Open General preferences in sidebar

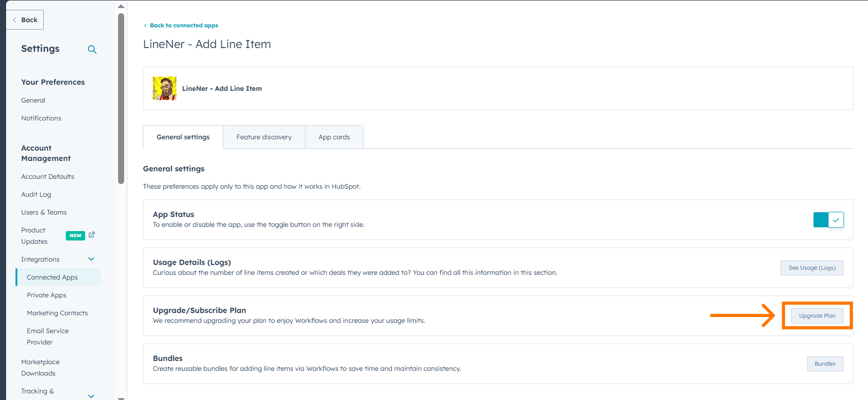coord(33,100)
